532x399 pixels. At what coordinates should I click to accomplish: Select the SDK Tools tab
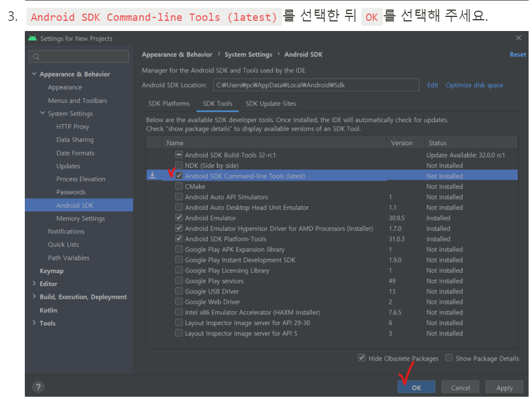pyautogui.click(x=217, y=104)
